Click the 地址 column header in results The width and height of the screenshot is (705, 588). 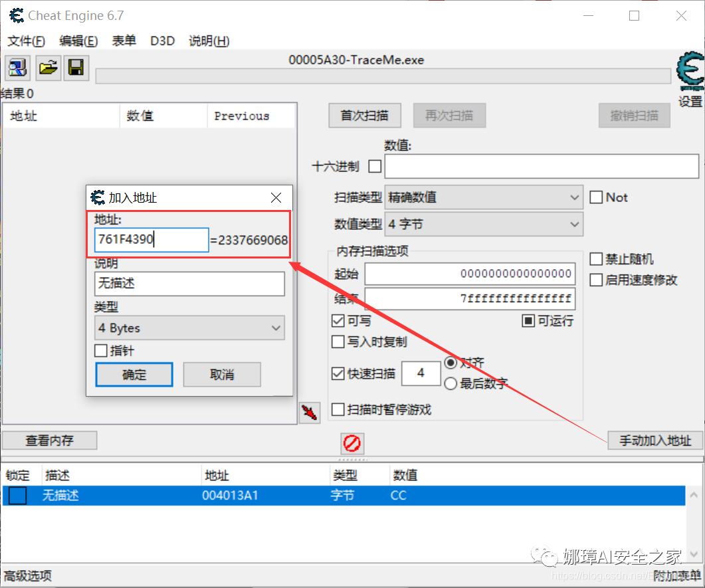tap(61, 116)
